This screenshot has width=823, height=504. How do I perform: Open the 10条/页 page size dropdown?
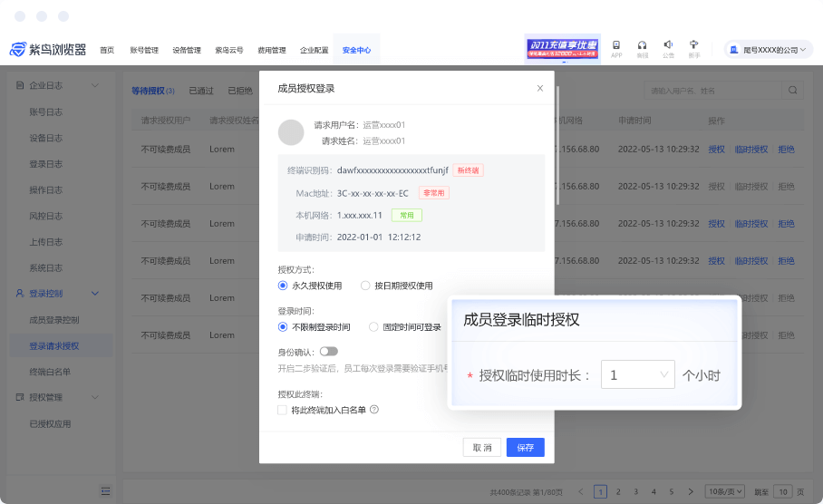click(725, 492)
